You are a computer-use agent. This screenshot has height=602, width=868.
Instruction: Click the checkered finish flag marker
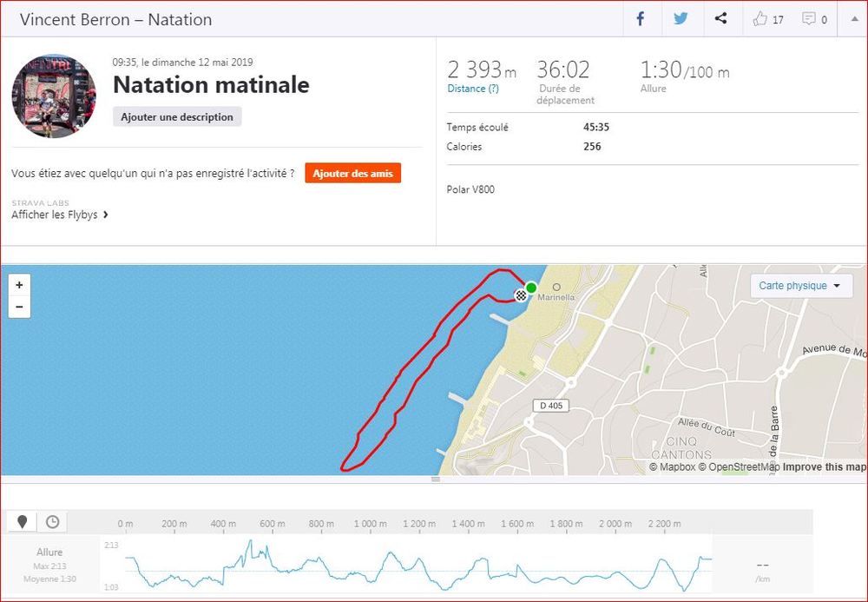[x=521, y=295]
